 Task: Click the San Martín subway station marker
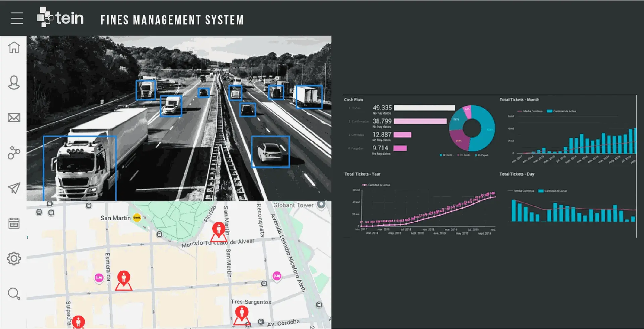[137, 218]
